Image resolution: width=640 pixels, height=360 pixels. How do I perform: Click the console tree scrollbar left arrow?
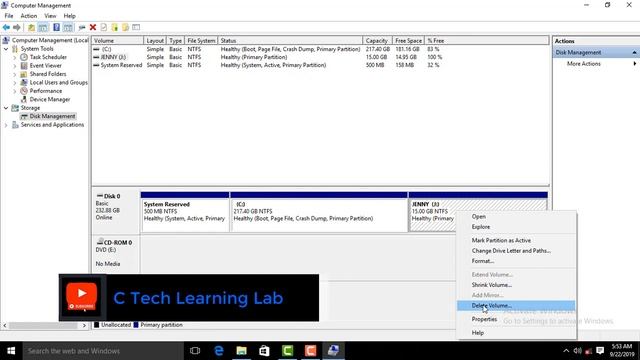[x=4, y=326]
